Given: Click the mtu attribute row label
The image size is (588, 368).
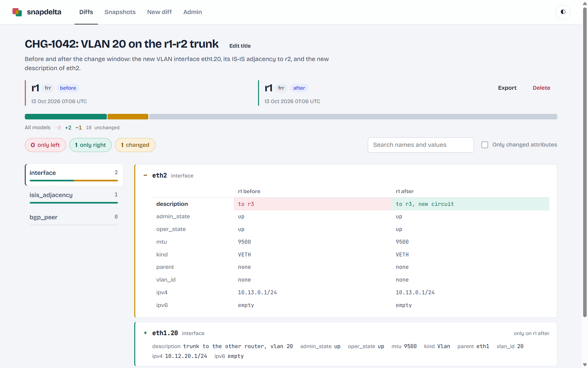Looking at the screenshot, I should (162, 242).
